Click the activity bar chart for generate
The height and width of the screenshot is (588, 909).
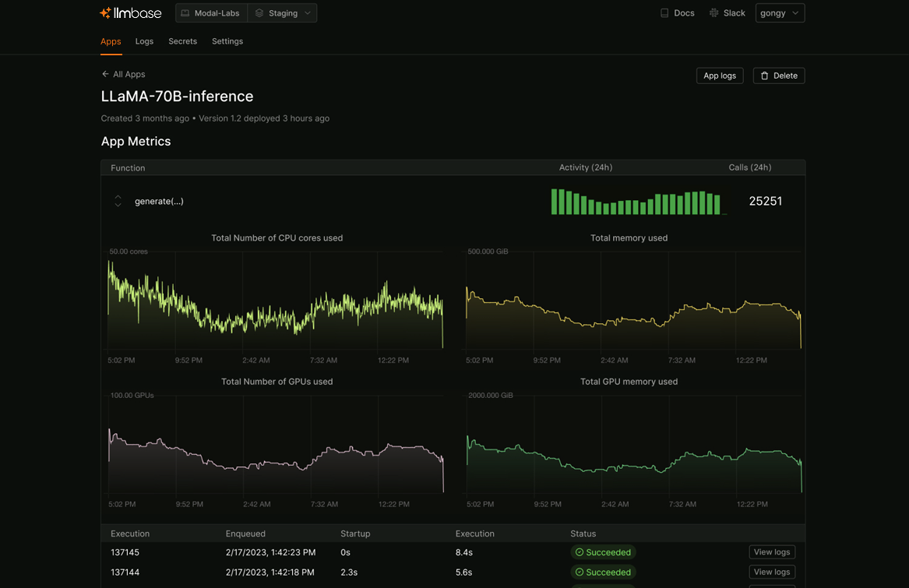tap(636, 201)
